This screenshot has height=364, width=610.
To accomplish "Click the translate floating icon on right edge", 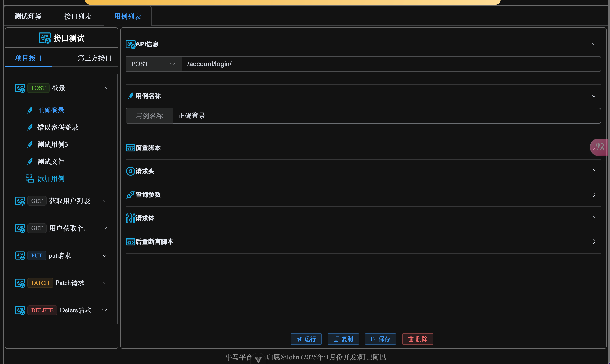I will point(600,147).
